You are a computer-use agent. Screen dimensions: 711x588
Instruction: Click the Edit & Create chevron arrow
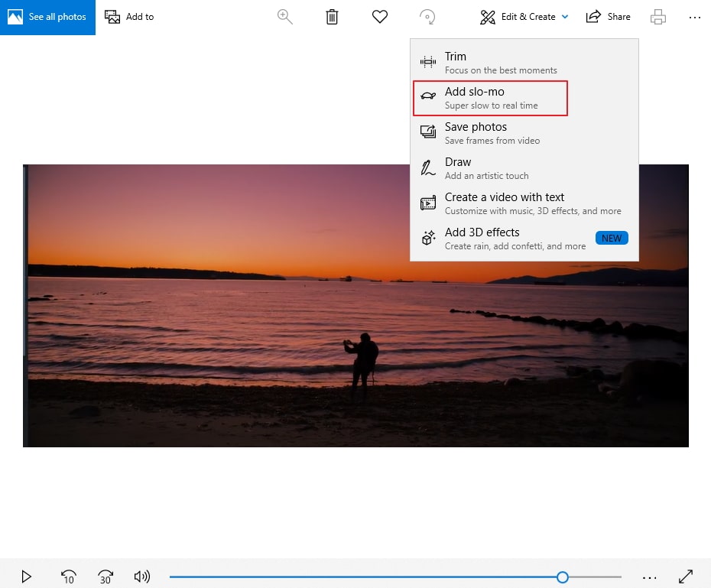tap(565, 17)
